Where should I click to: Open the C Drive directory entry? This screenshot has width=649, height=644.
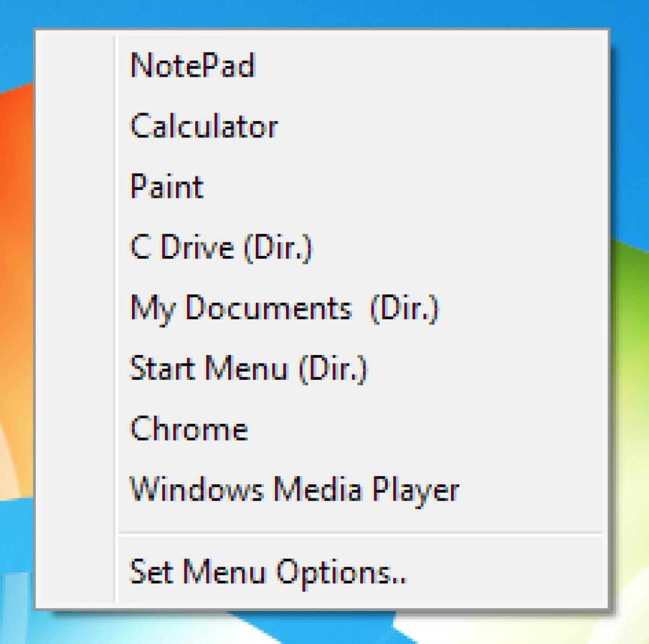[x=222, y=247]
